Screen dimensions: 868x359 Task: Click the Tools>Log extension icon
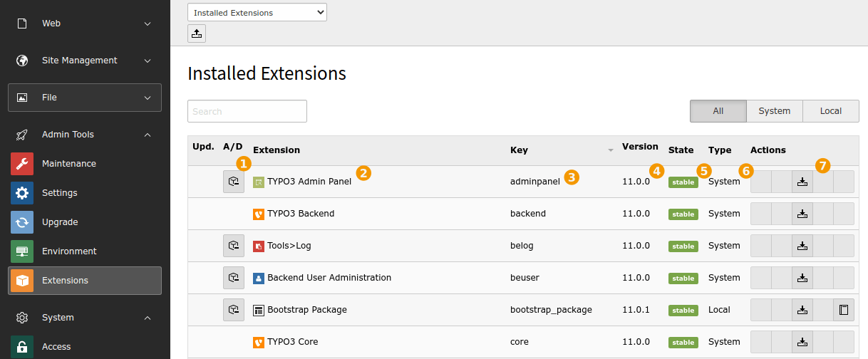point(259,246)
